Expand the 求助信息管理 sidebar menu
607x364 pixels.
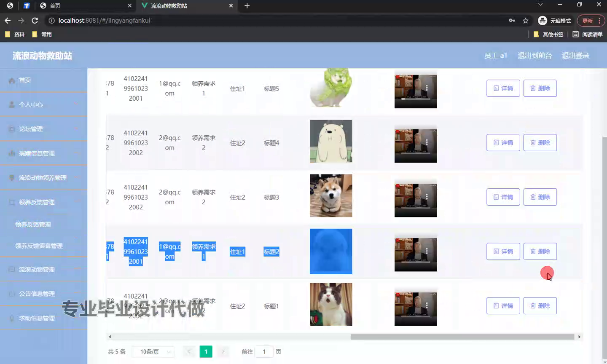[44, 318]
